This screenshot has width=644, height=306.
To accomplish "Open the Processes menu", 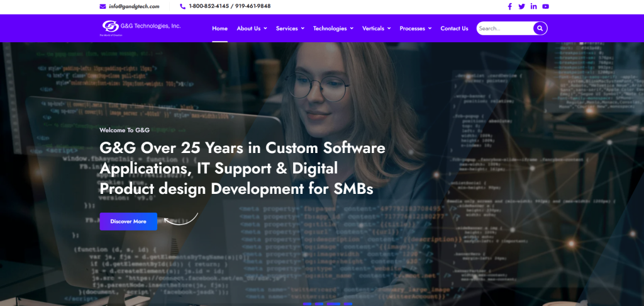I will (x=412, y=28).
